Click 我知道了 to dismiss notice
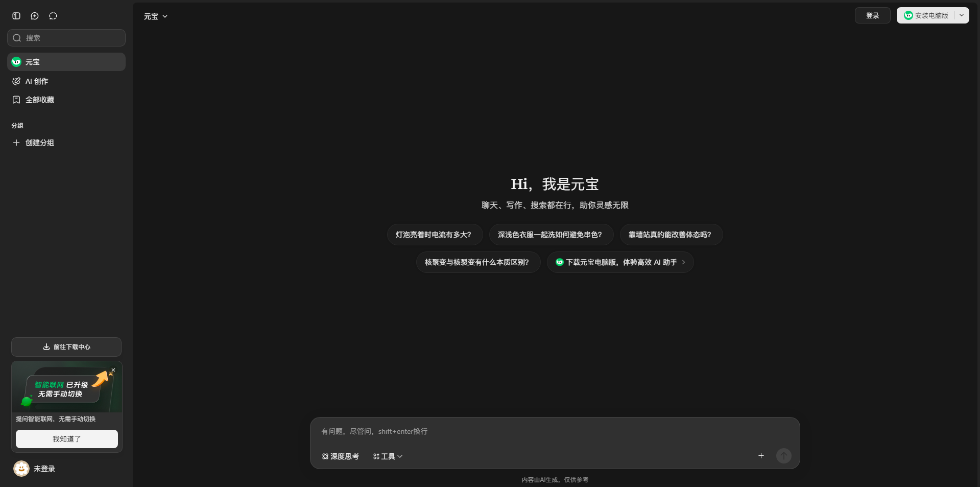The image size is (980, 487). 67,439
